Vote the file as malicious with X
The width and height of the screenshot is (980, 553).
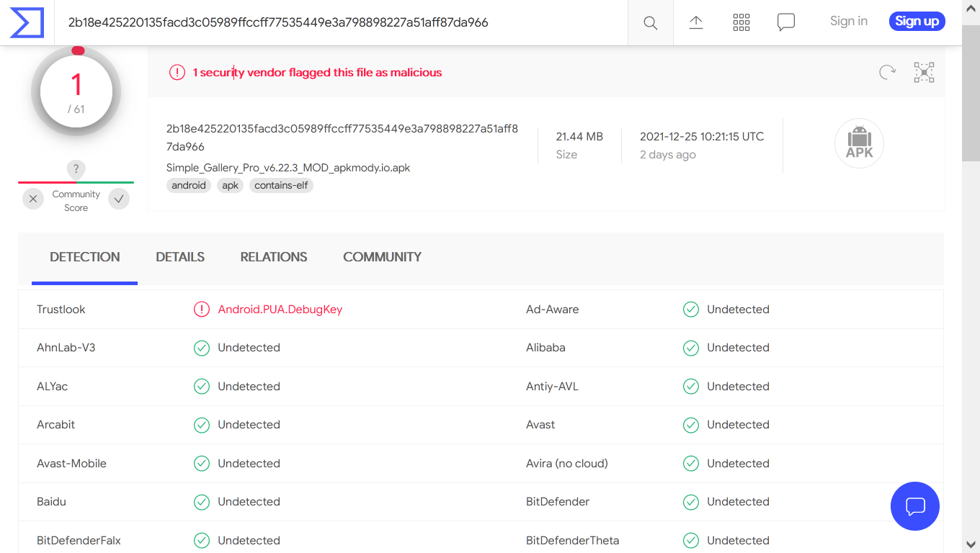[33, 199]
